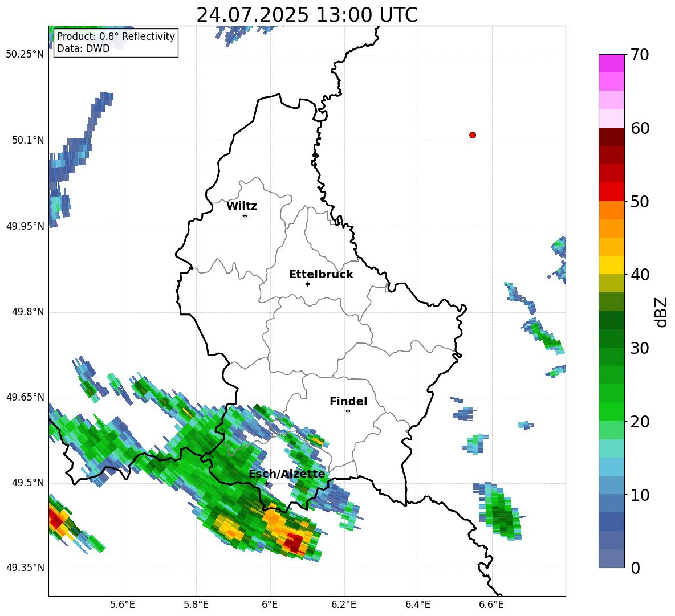Screen dimensions: 675x616
Task: Click the Esch/Alzette location cross marker
Action: point(266,483)
